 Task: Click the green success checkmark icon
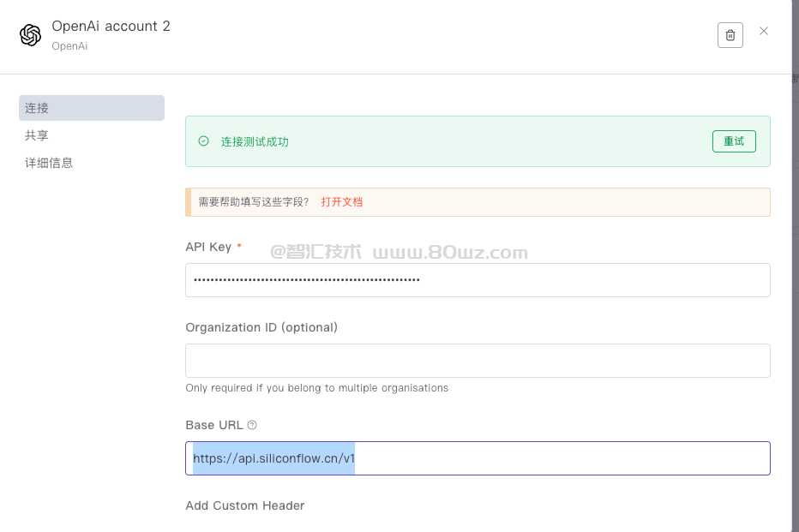click(x=204, y=141)
